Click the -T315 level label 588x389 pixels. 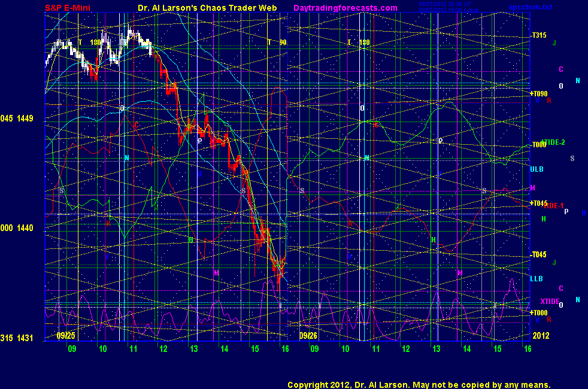click(538, 35)
